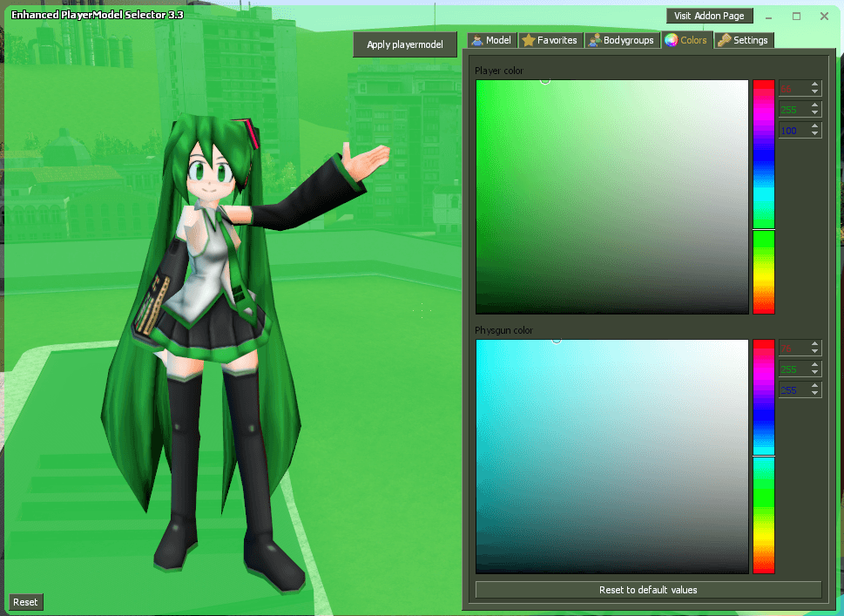Image resolution: width=844 pixels, height=616 pixels.
Task: Increase player color blue value
Action: click(815, 126)
